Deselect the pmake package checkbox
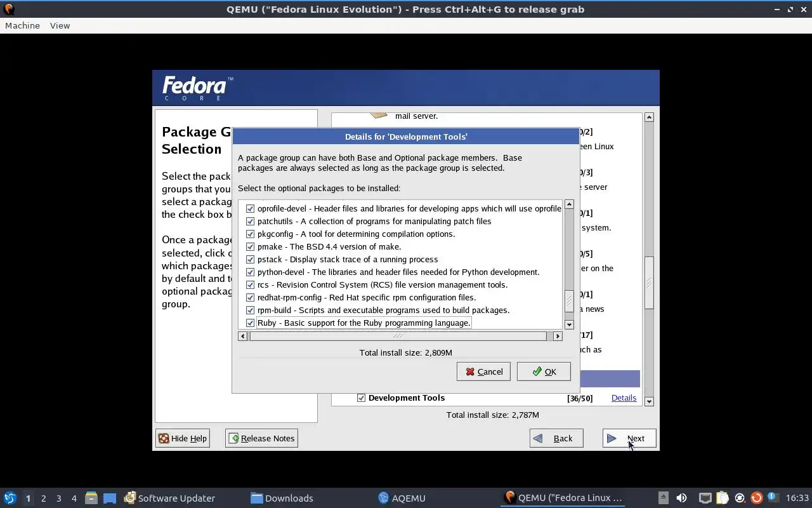Screen dimensions: 812x508 click(250, 246)
